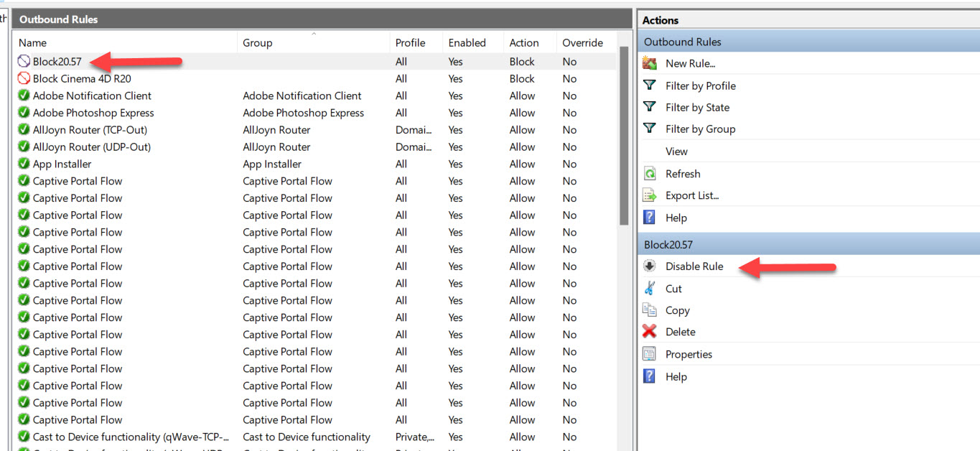This screenshot has width=980, height=451.
Task: Click the Cut scissors icon
Action: click(650, 289)
